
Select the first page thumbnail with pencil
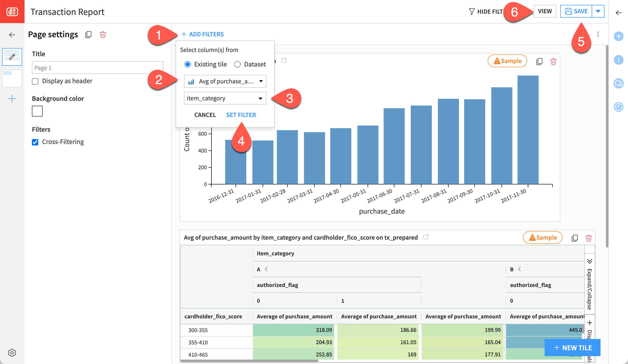(x=12, y=57)
